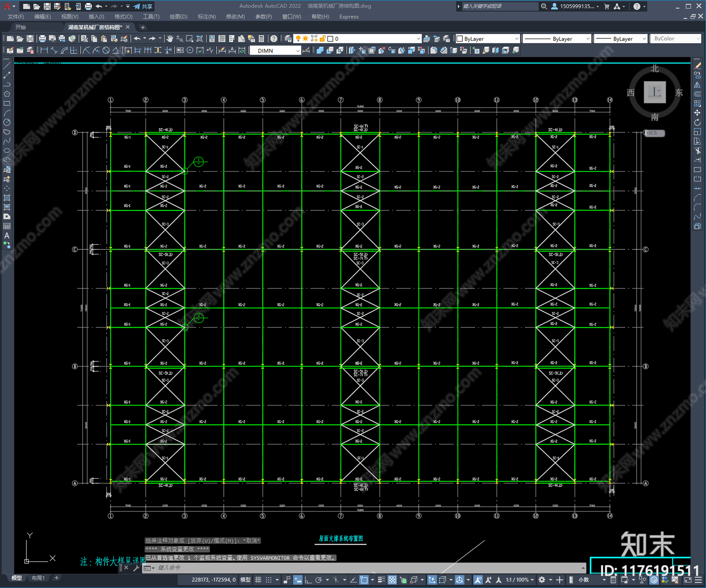Open the 标注(N) menu
The height and width of the screenshot is (588, 706).
coord(207,17)
